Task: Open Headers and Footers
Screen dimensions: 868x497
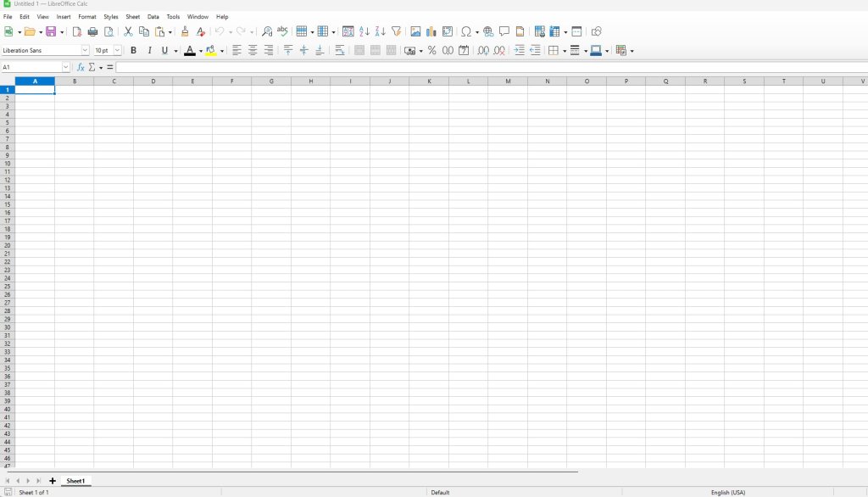Action: point(520,31)
